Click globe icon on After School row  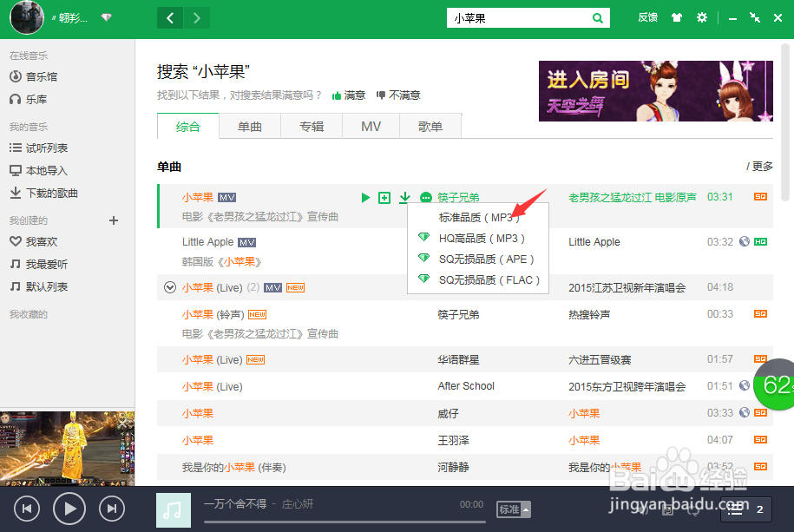(744, 385)
